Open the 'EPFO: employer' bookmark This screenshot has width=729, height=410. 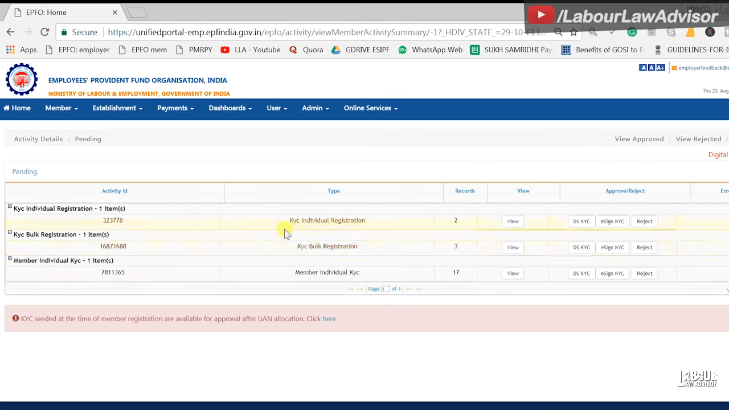77,49
